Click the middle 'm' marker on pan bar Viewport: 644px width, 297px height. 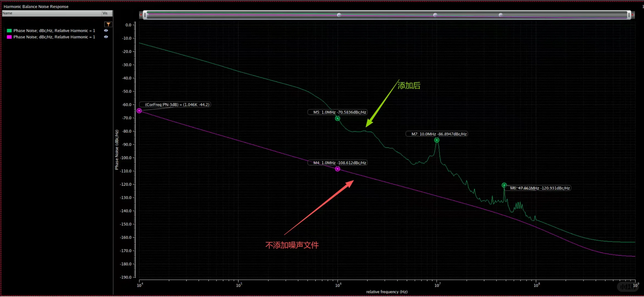click(x=435, y=15)
